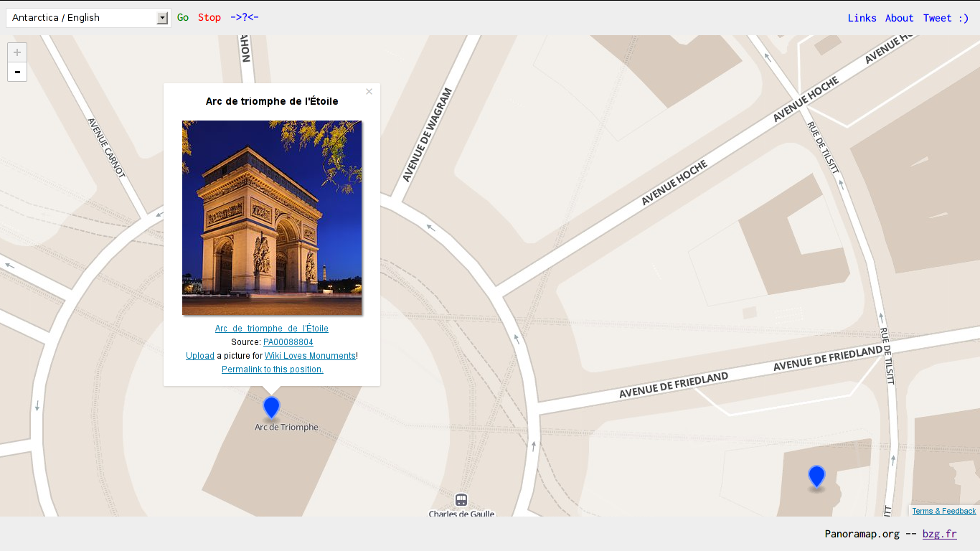980x551 pixels.
Task: Click the Arc de Triomphe map label
Action: (286, 427)
